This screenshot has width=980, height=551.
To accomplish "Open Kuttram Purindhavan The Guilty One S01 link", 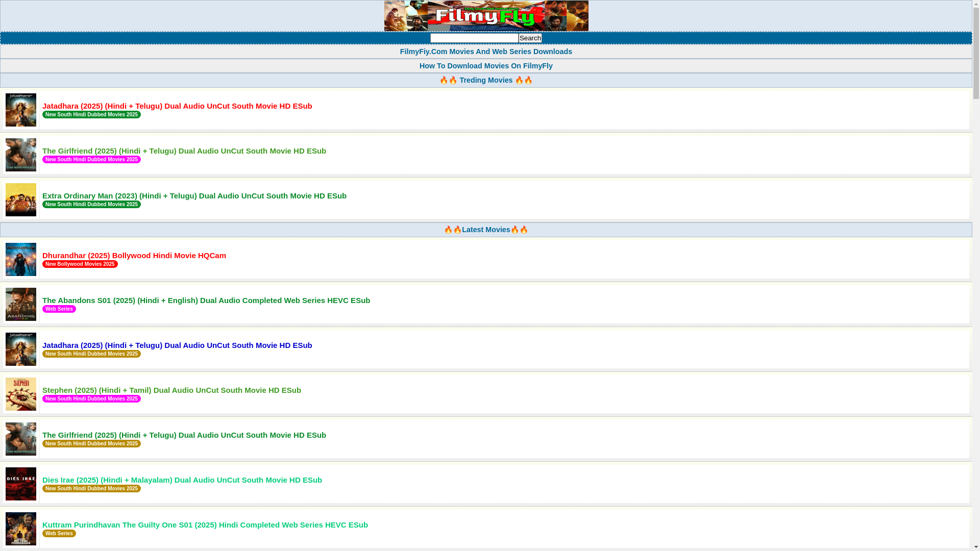I will (205, 525).
